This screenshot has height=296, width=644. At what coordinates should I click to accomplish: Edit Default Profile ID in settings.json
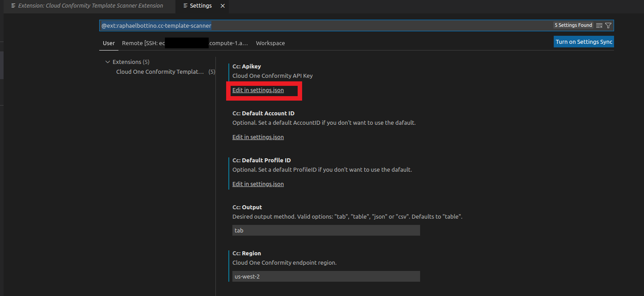[258, 184]
